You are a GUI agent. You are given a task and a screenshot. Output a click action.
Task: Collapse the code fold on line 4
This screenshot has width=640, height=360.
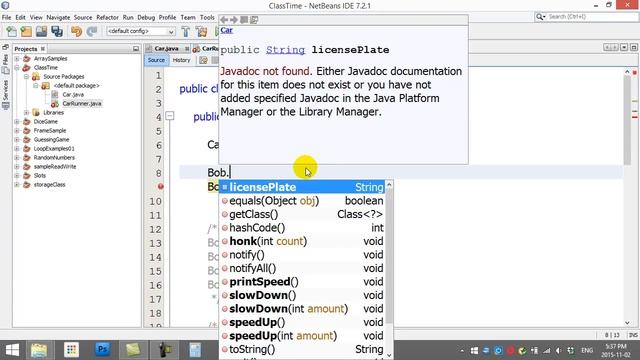[169, 116]
